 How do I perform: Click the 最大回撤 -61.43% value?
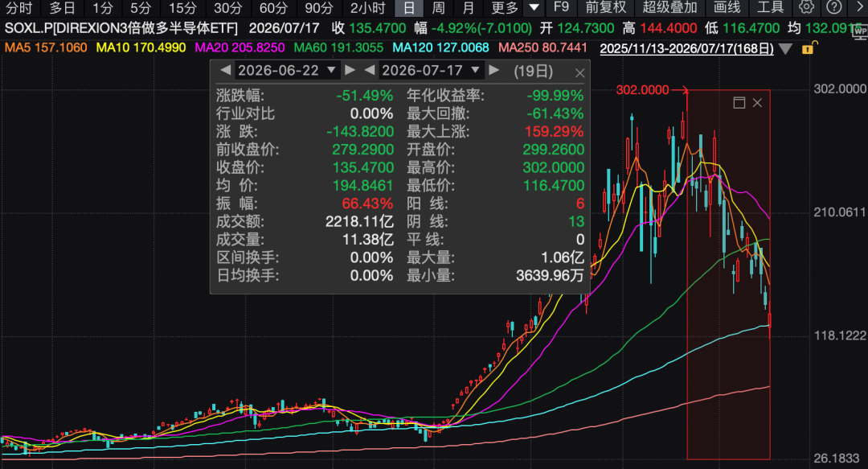(555, 113)
